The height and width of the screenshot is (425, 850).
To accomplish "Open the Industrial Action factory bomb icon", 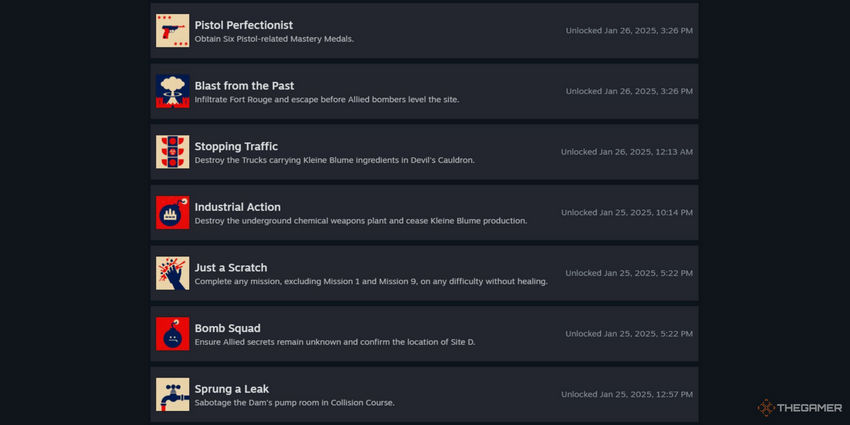I will click(x=172, y=212).
